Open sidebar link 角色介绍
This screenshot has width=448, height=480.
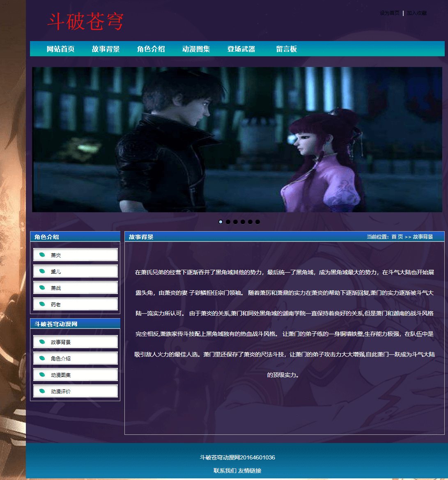coord(75,358)
